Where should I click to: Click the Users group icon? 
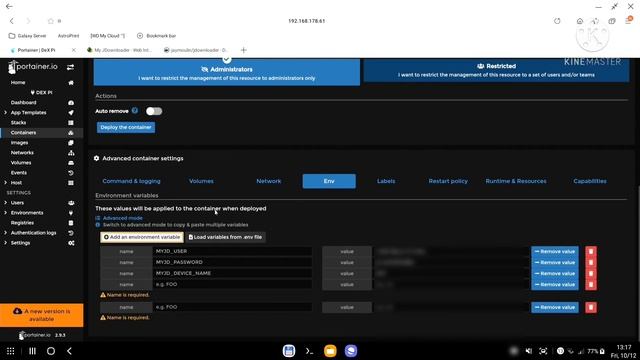click(71, 203)
